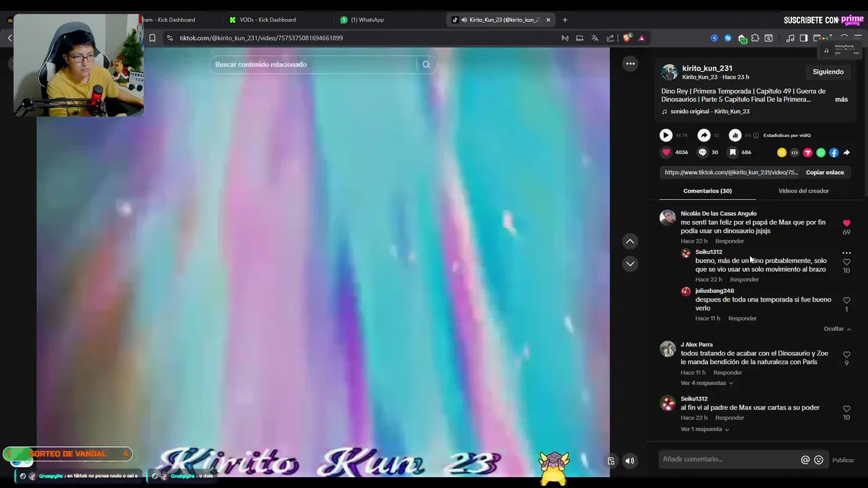868x488 pixels.
Task: Click the TikTok URL in the address bar
Action: [261, 38]
